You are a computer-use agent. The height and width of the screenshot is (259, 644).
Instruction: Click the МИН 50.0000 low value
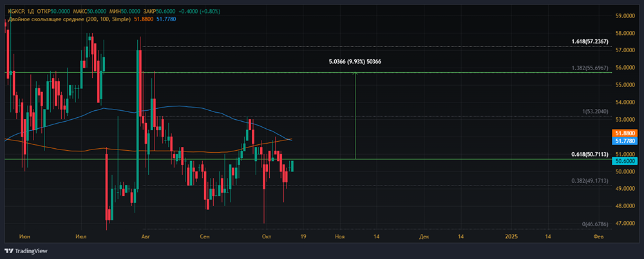tap(126, 12)
